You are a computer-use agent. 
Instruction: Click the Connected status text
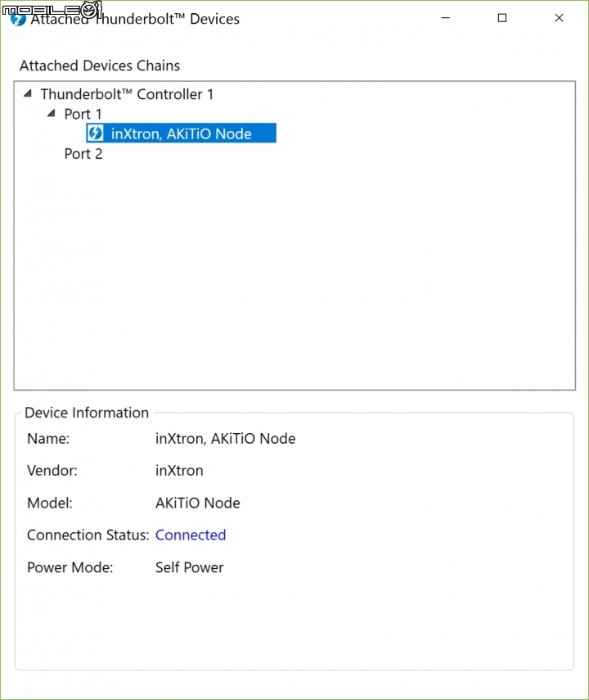pos(191,535)
